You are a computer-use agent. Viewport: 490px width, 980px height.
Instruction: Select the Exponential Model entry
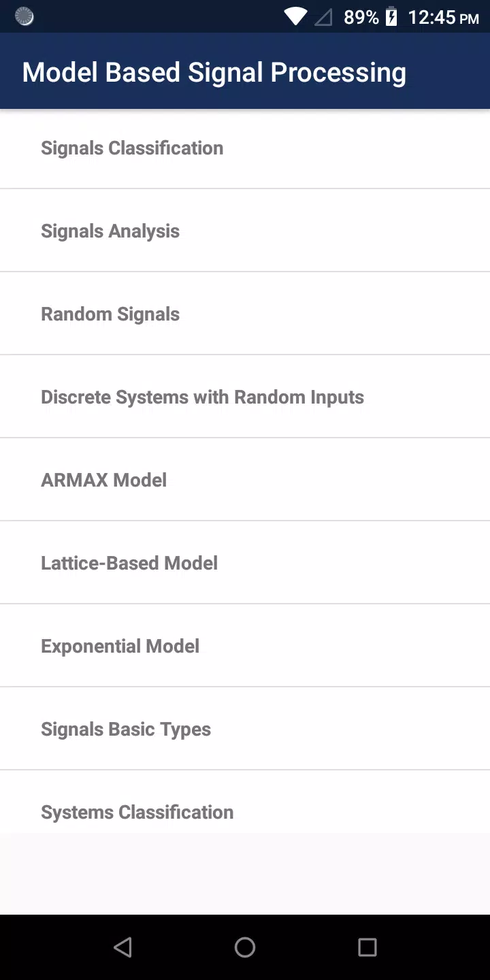[245, 646]
